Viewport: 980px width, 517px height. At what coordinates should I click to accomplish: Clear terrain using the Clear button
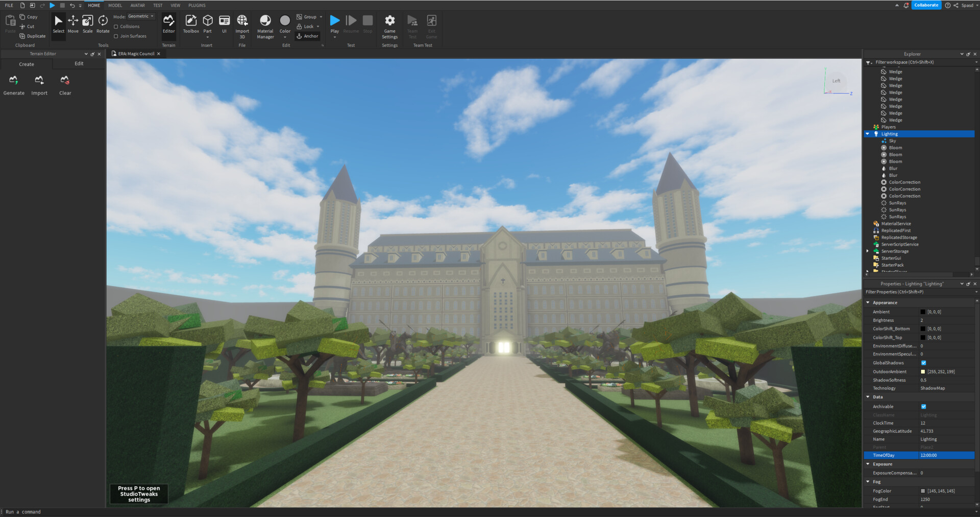tap(65, 85)
